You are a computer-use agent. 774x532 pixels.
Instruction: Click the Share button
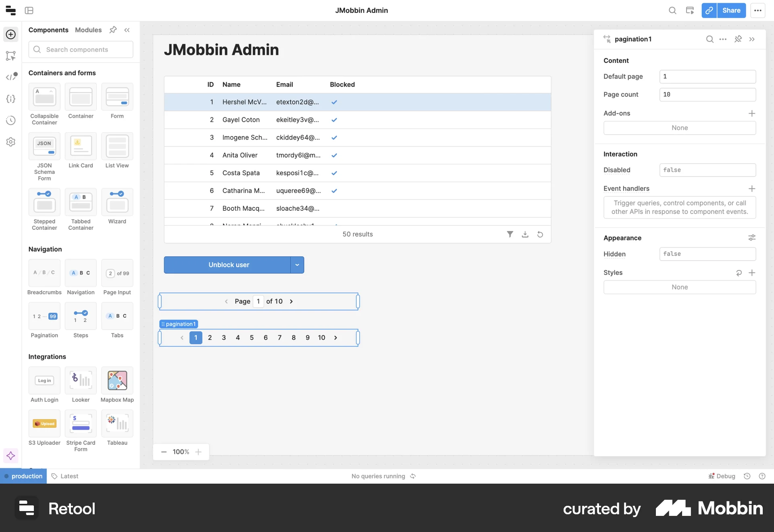tap(732, 10)
